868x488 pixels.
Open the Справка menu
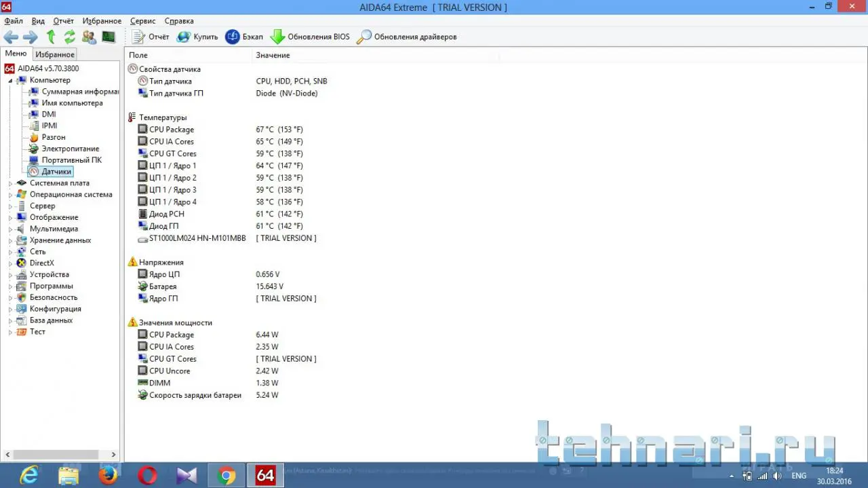click(x=179, y=21)
